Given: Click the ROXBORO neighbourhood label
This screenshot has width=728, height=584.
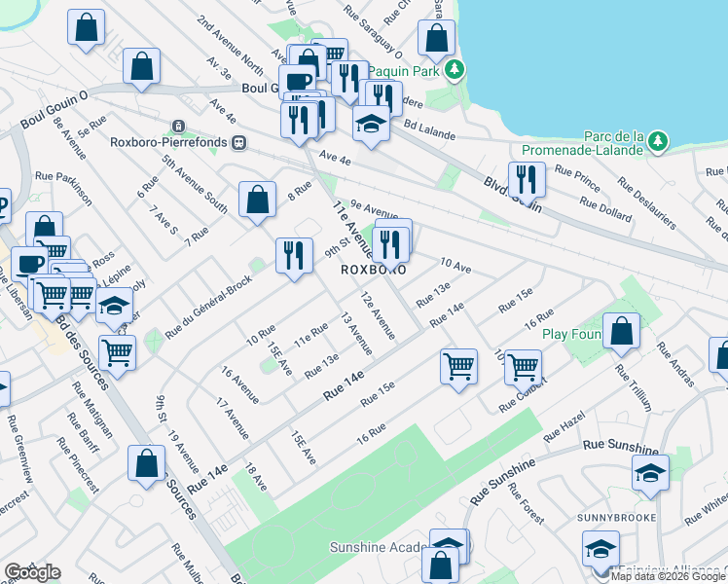Looking at the screenshot, I should 374,270.
